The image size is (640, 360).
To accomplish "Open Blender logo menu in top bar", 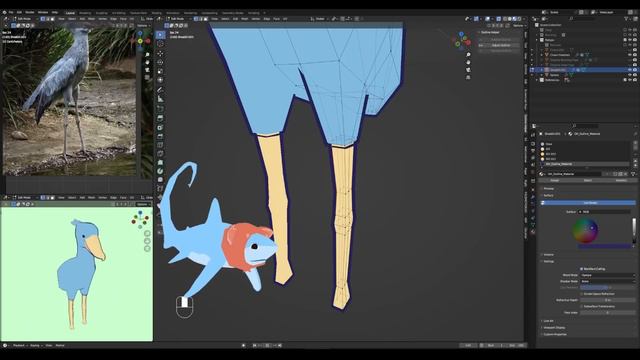I will 4,12.
